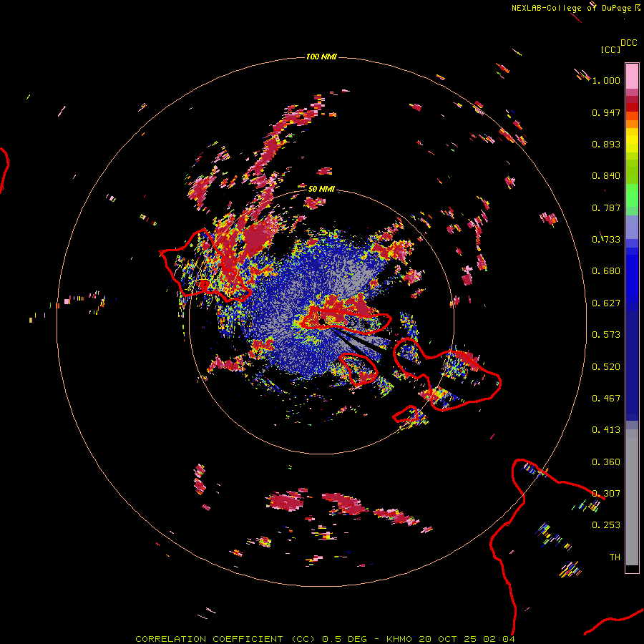This screenshot has width=644, height=644.
Task: Pick the gray lower color bar segment
Action: pos(632,497)
